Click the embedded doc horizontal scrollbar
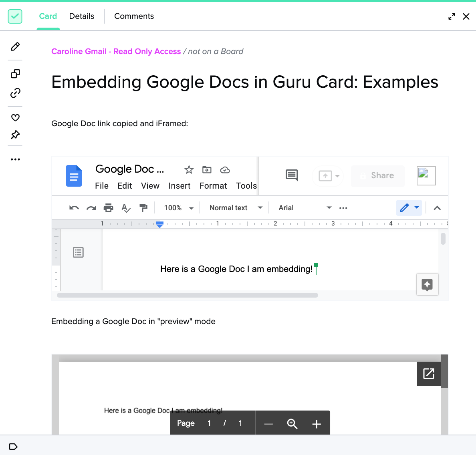This screenshot has width=476, height=455. (187, 295)
